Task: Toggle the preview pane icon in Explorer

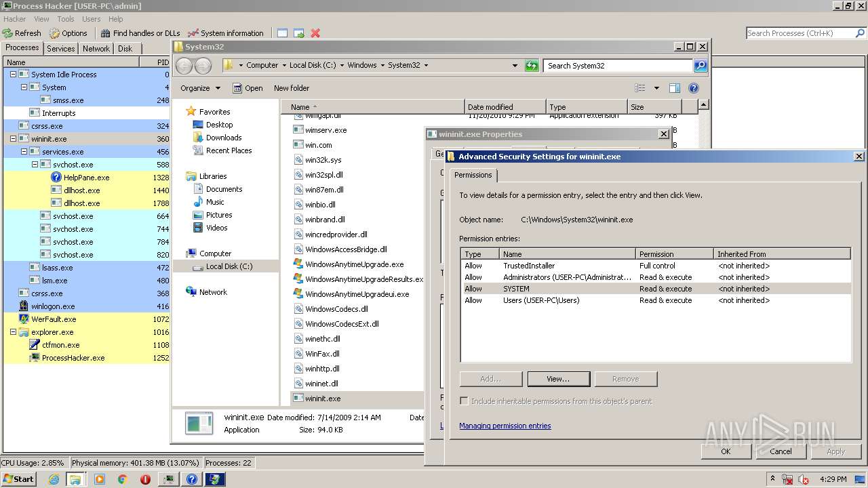Action: [x=675, y=88]
